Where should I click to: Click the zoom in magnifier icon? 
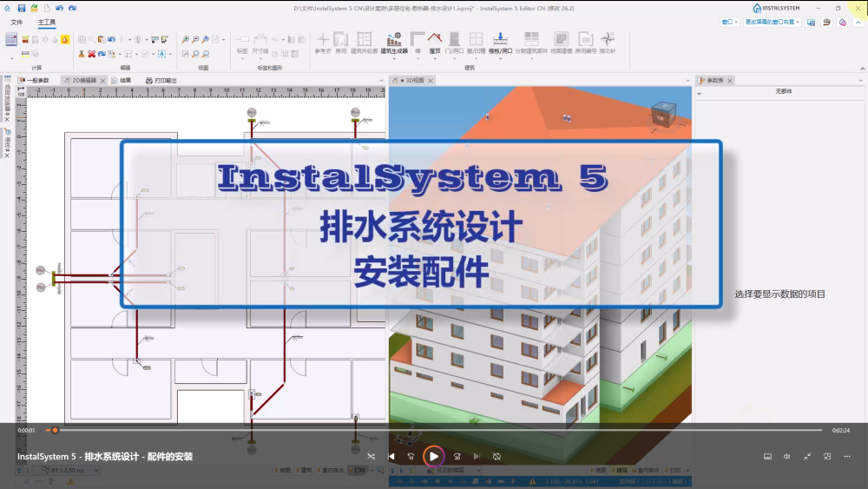186,39
